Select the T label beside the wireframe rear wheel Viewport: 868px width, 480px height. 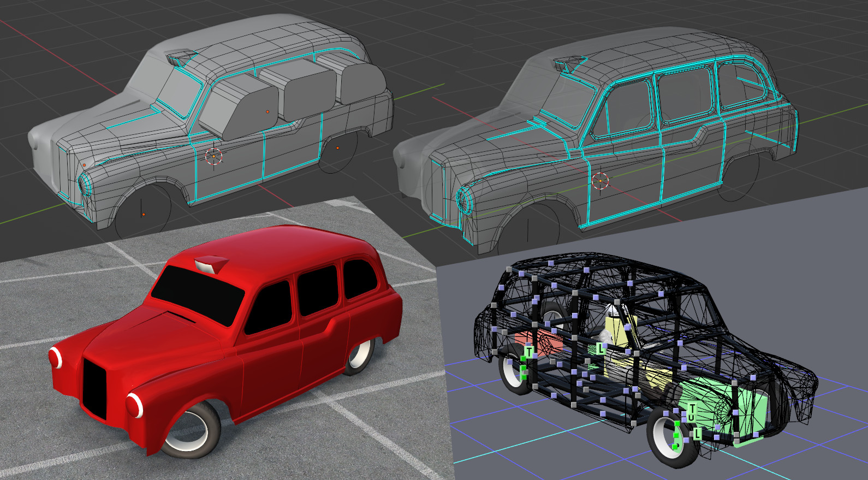coord(529,352)
